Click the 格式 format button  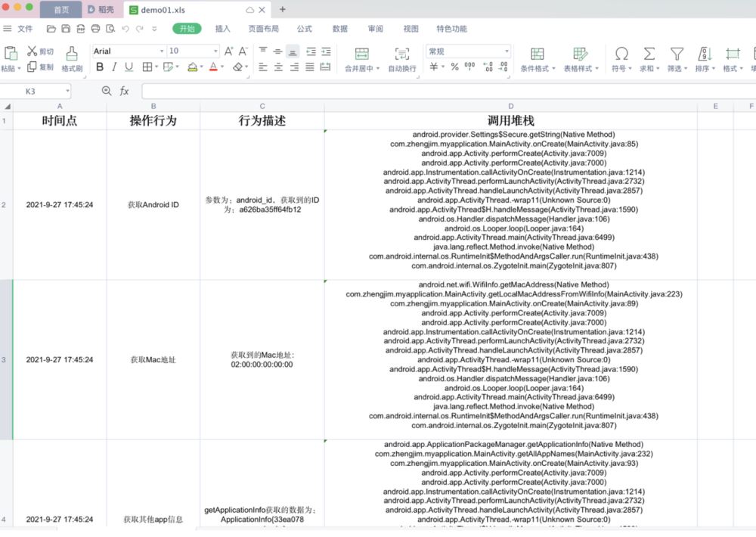point(733,59)
